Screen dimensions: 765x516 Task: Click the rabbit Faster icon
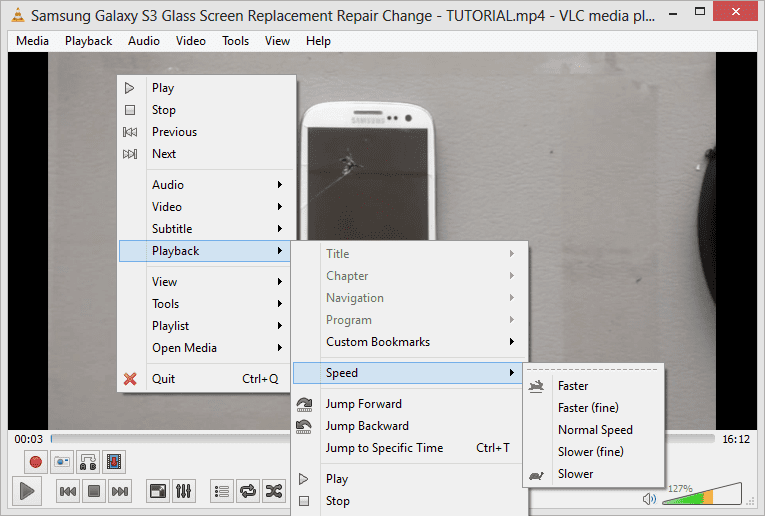point(536,386)
